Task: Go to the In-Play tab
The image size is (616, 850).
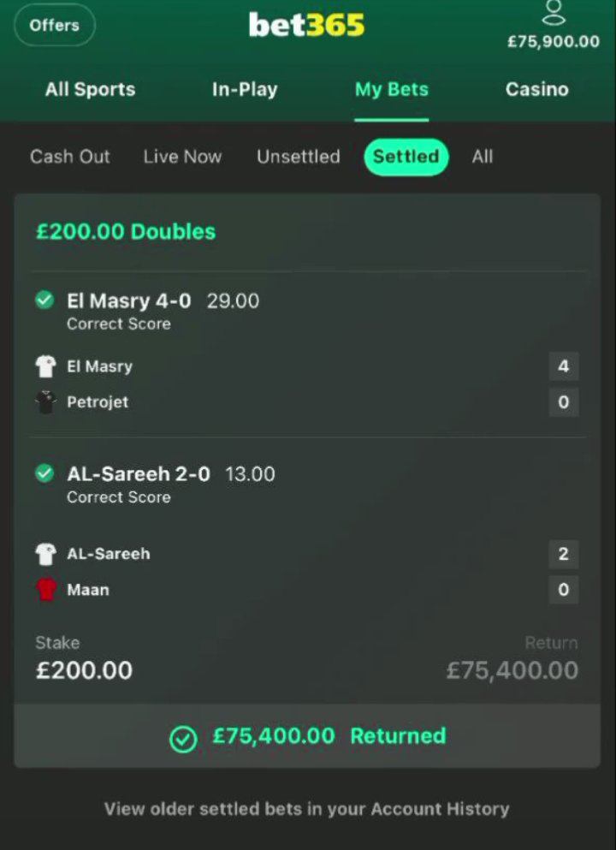Action: (245, 89)
